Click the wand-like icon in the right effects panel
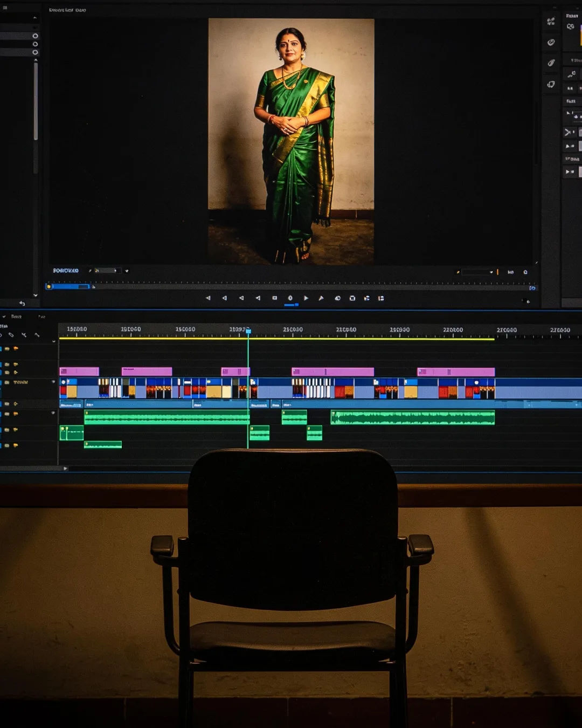This screenshot has height=728, width=582. point(571,74)
